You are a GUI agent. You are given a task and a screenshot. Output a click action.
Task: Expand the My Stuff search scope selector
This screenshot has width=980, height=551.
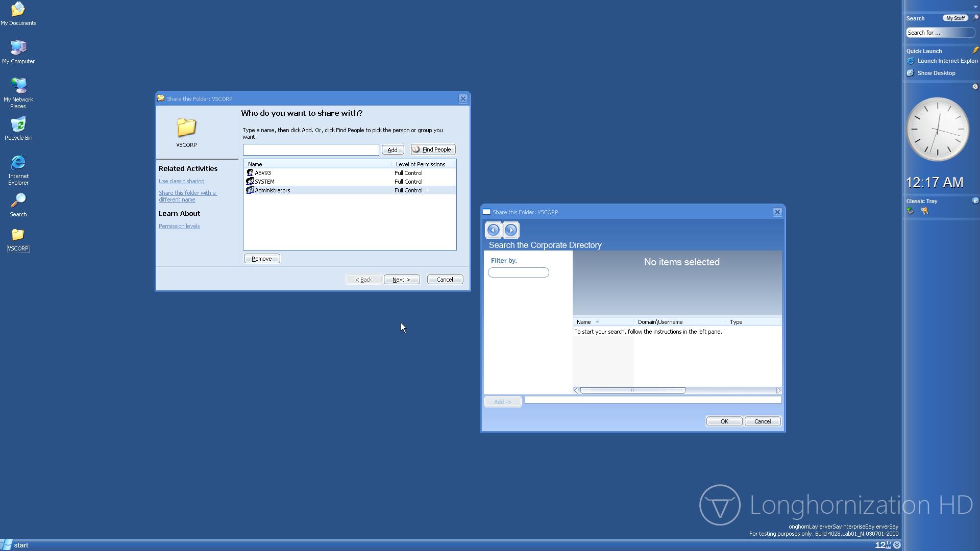954,18
